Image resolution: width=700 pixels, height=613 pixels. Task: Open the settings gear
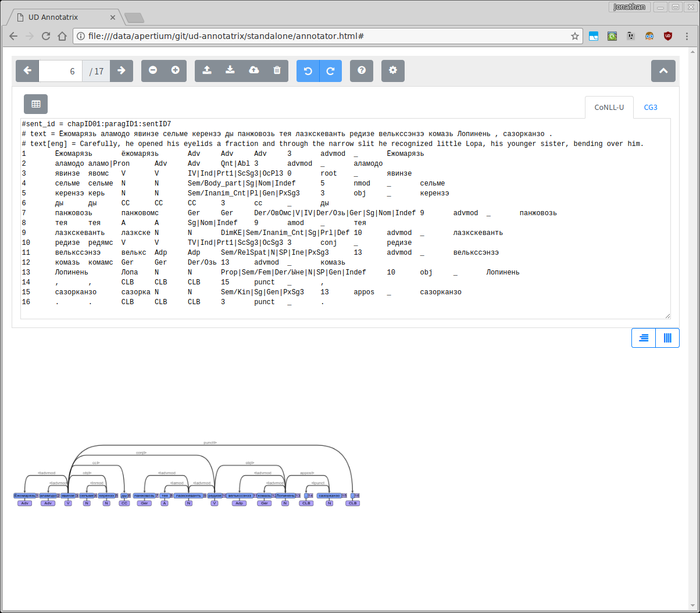(x=393, y=70)
